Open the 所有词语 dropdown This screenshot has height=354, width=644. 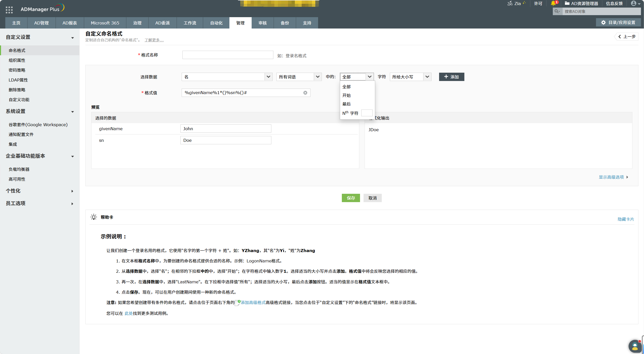(x=298, y=77)
